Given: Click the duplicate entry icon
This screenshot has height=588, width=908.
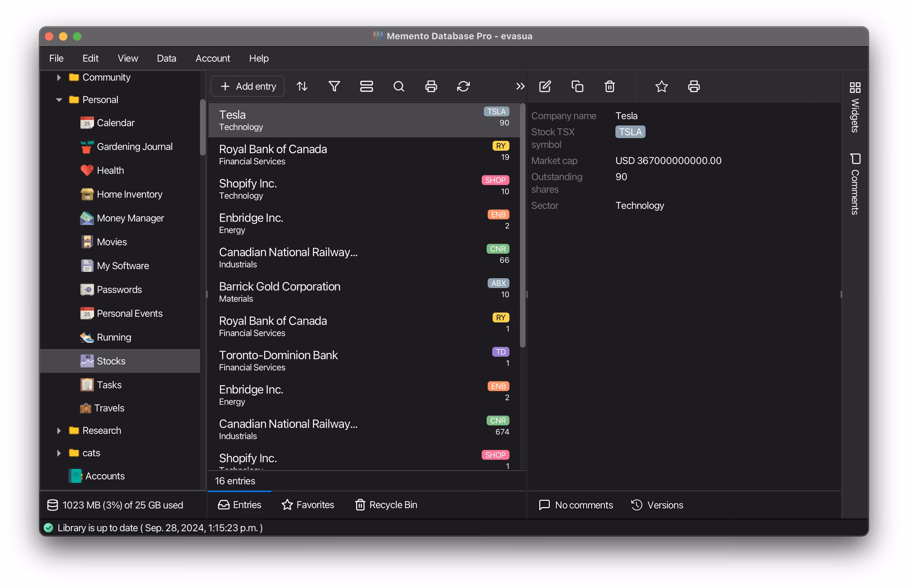Looking at the screenshot, I should point(577,86).
